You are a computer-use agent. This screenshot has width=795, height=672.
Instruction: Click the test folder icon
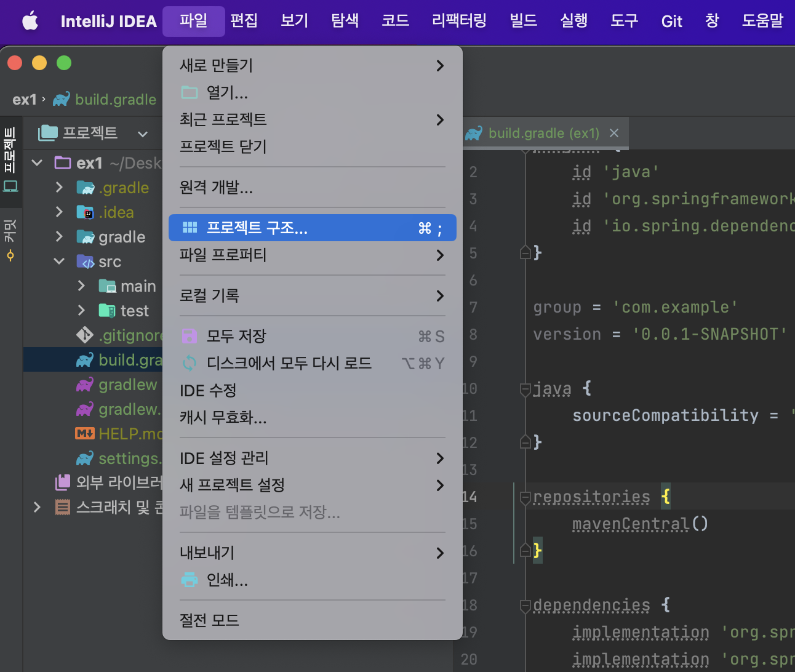(x=107, y=311)
